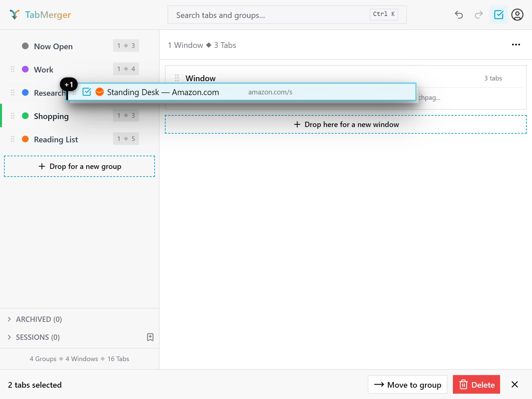Uncheck the Standing Desk tab checkbox
The height and width of the screenshot is (399, 532).
point(87,92)
